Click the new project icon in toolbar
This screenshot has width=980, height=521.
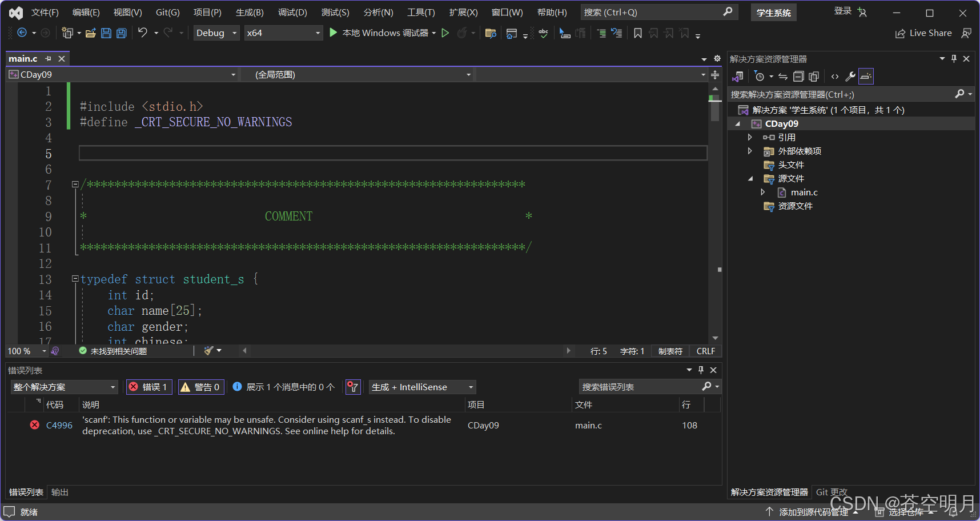(67, 33)
